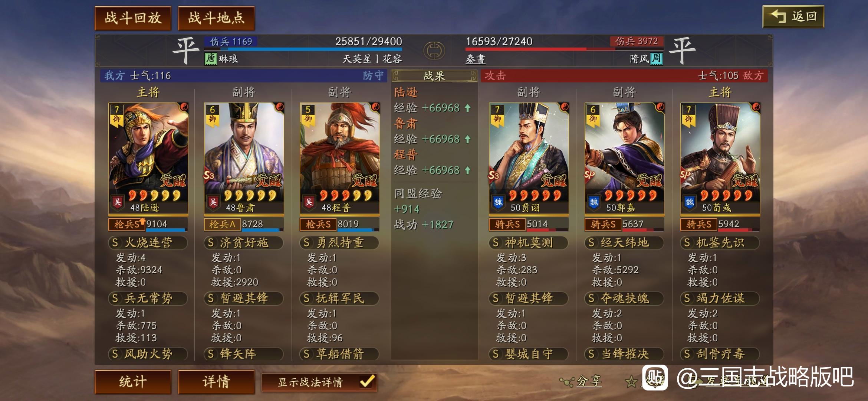Click the yin-yang icon on 鲁肃's portrait
This screenshot has width=868, height=401.
click(280, 107)
